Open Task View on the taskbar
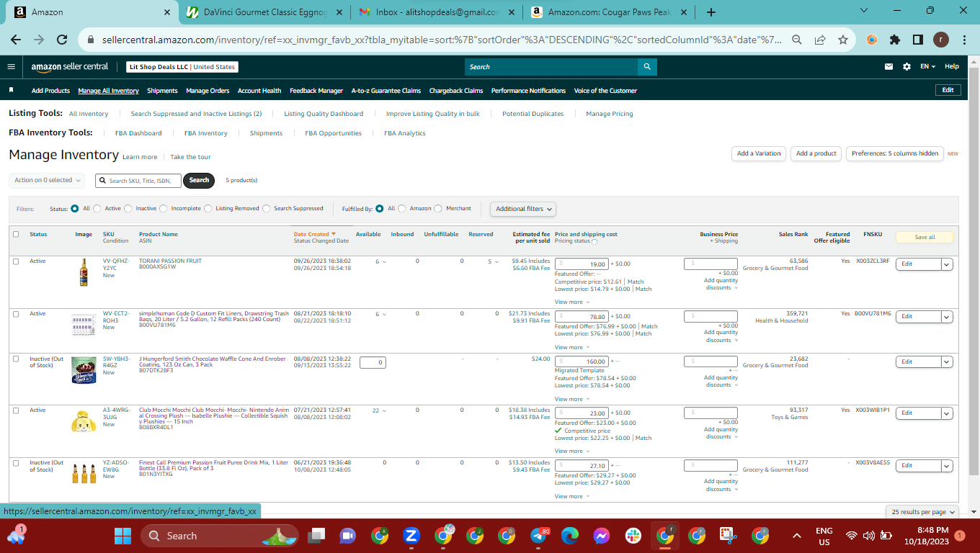980x553 pixels. pos(316,536)
